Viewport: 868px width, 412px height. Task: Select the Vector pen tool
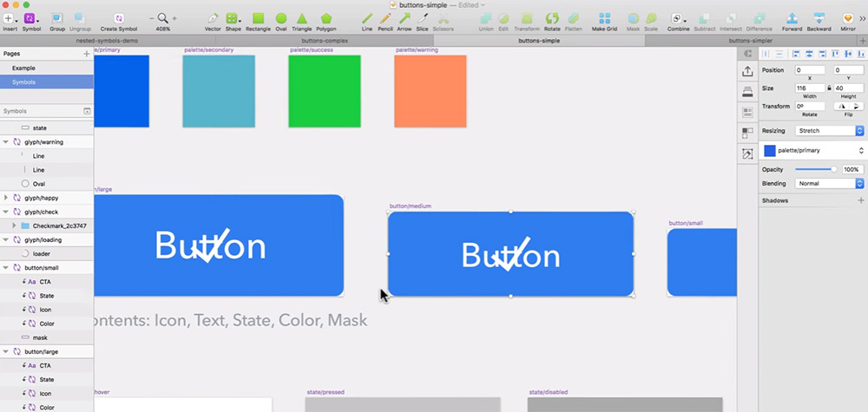click(x=213, y=19)
